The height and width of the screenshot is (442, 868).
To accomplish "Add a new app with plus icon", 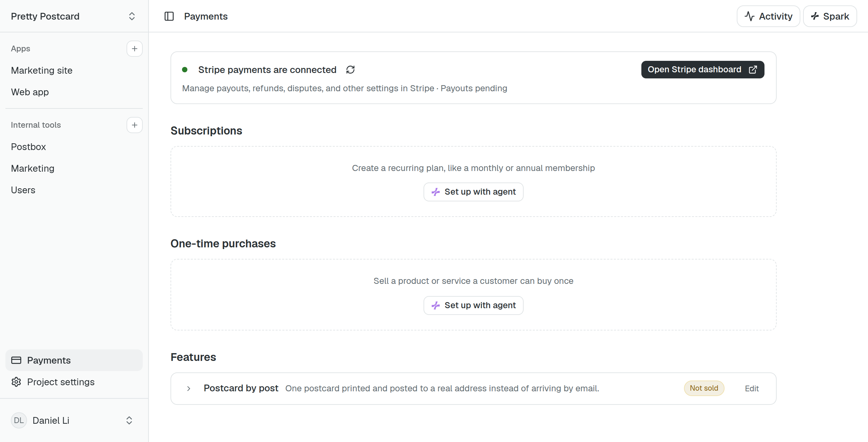I will 134,49.
